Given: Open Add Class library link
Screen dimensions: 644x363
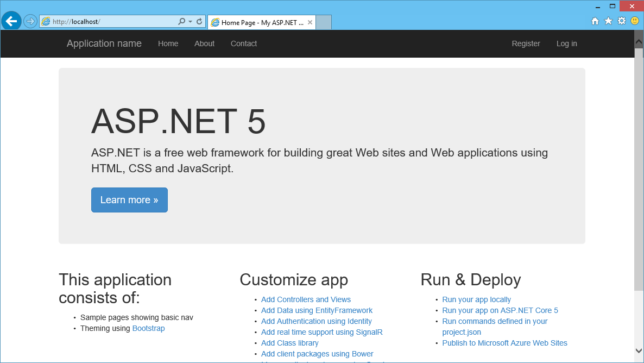Looking at the screenshot, I should (x=289, y=343).
